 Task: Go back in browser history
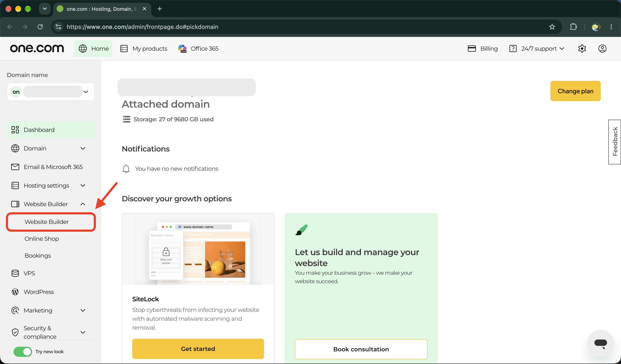point(10,27)
